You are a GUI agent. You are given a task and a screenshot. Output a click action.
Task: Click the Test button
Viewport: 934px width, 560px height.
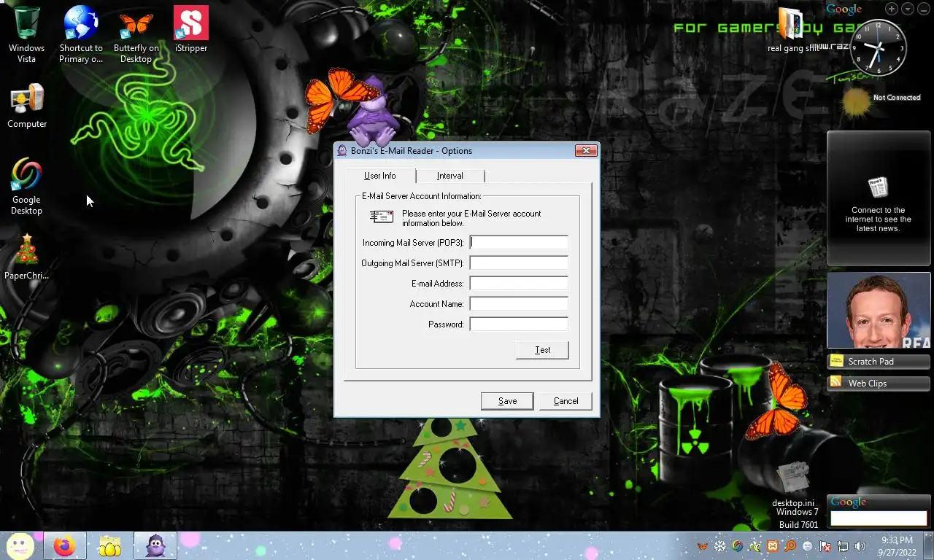click(x=542, y=350)
